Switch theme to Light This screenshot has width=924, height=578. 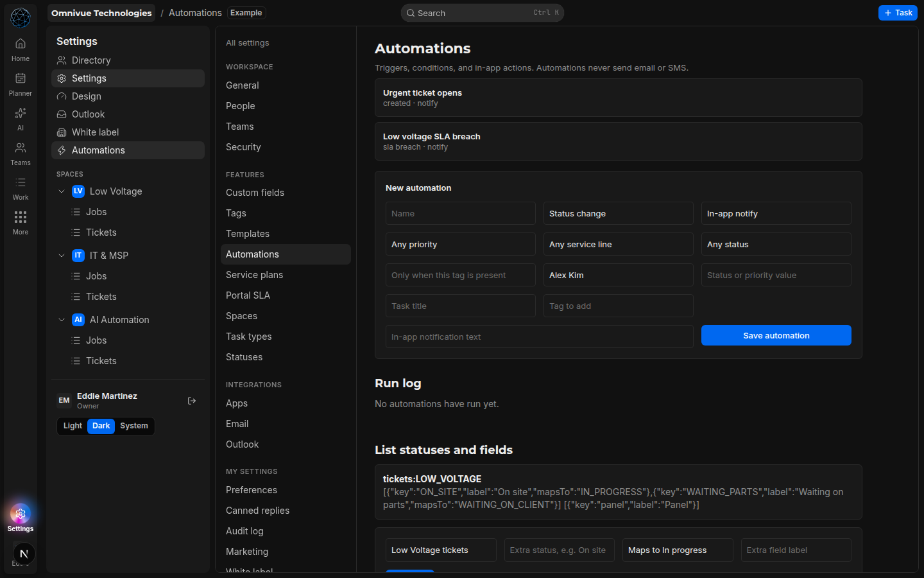(73, 426)
